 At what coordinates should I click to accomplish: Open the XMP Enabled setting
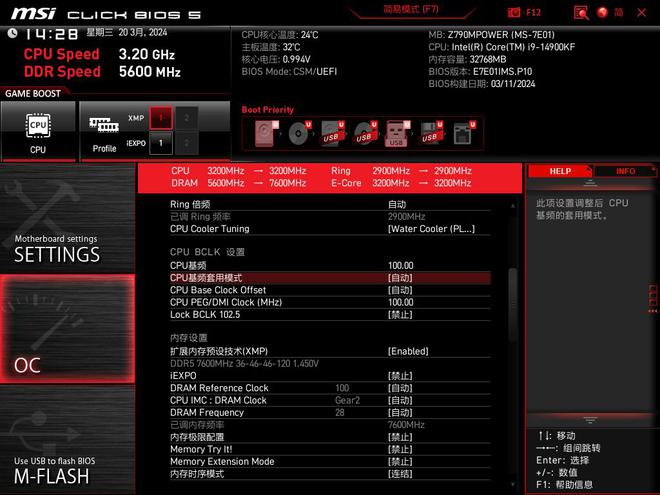(x=330, y=351)
